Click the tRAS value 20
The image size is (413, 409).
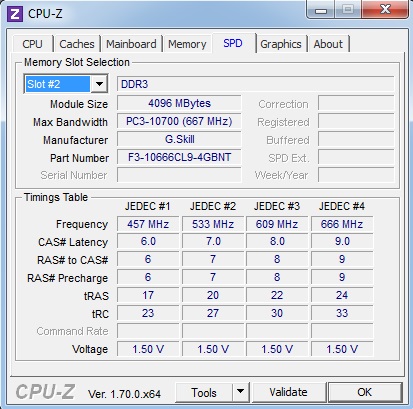213,295
